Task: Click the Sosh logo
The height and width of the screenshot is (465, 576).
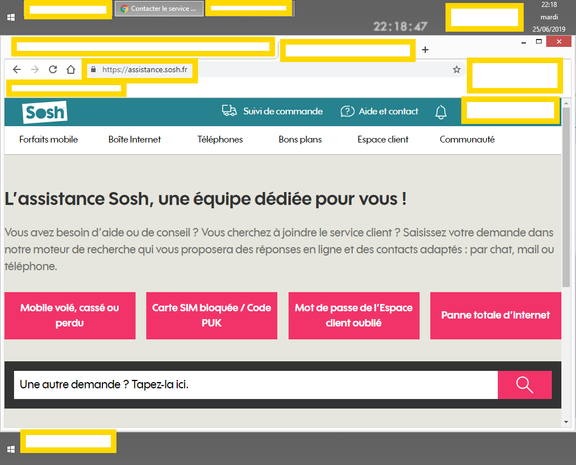Action: pyautogui.click(x=44, y=112)
